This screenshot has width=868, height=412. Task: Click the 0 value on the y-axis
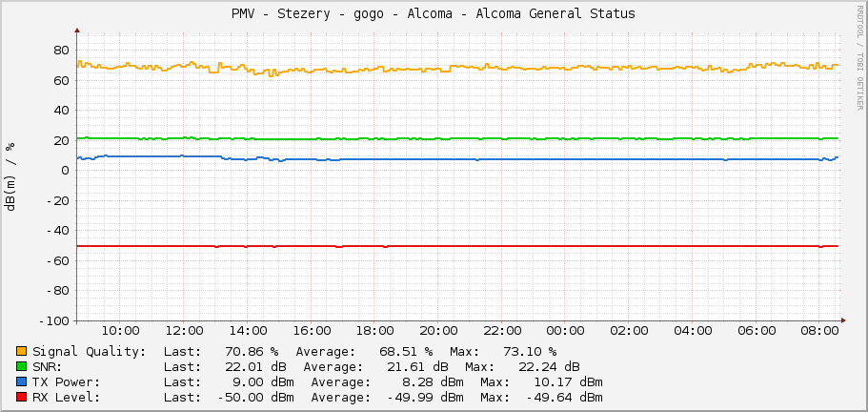[x=65, y=171]
